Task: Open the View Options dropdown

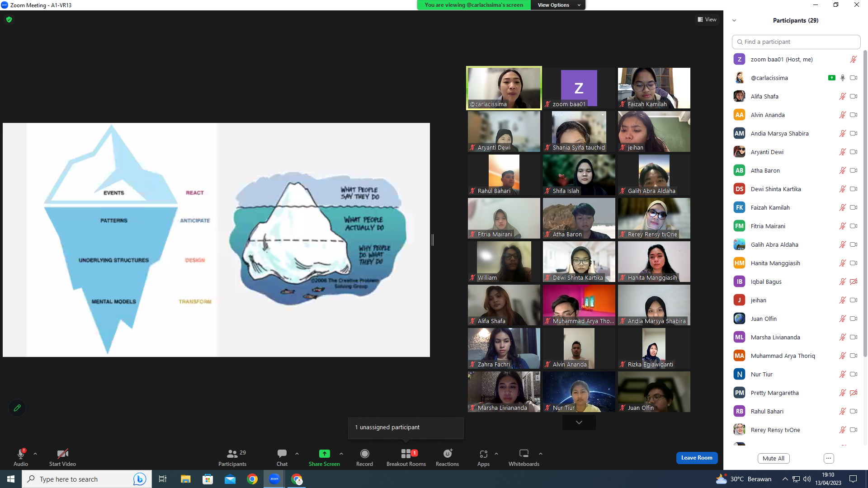Action: [x=558, y=5]
